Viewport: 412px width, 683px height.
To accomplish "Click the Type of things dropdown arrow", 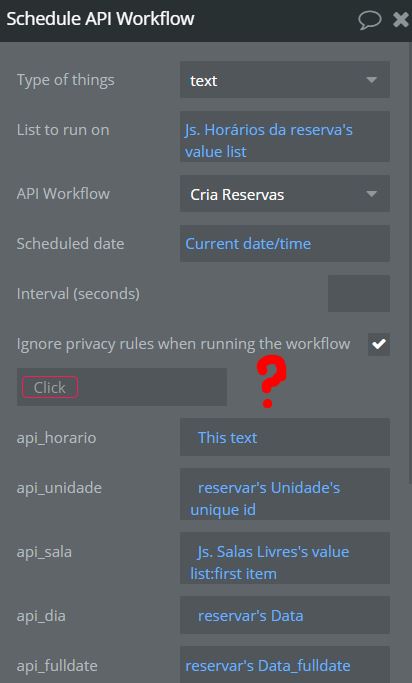I will 371,80.
